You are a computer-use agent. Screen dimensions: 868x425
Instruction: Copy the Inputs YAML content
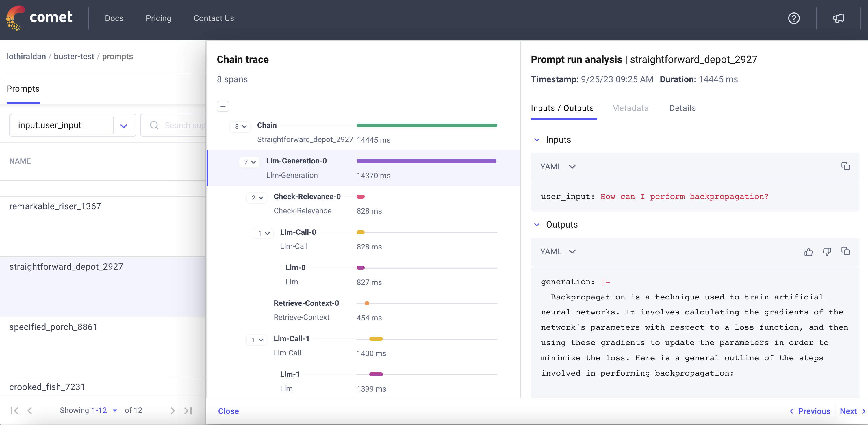point(845,166)
